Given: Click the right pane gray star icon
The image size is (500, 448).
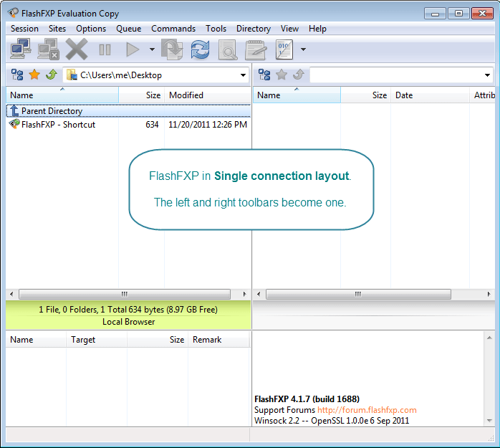Looking at the screenshot, I should (x=282, y=75).
